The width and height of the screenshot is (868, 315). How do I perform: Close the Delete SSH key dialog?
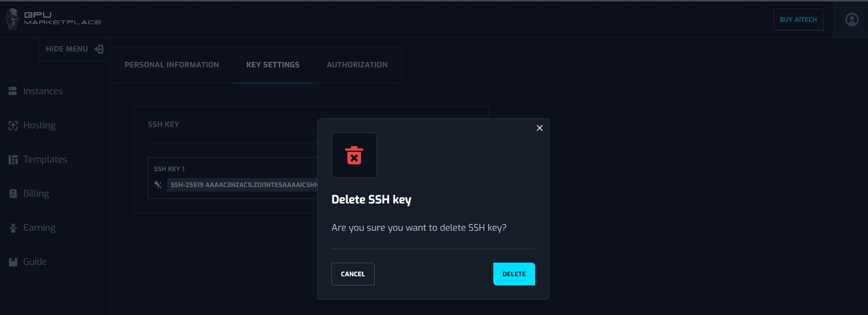(539, 128)
